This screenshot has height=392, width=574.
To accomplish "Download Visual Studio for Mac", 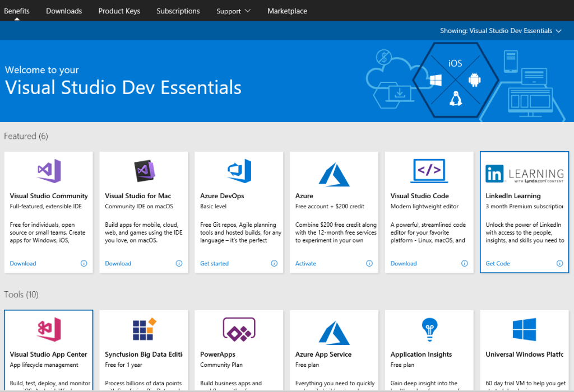I will [118, 263].
